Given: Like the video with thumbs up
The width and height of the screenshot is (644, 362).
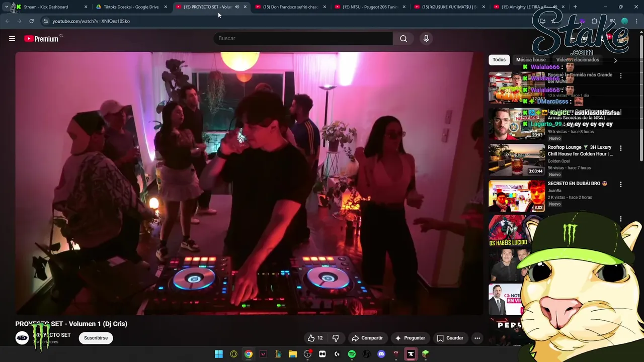Looking at the screenshot, I should coord(315,338).
